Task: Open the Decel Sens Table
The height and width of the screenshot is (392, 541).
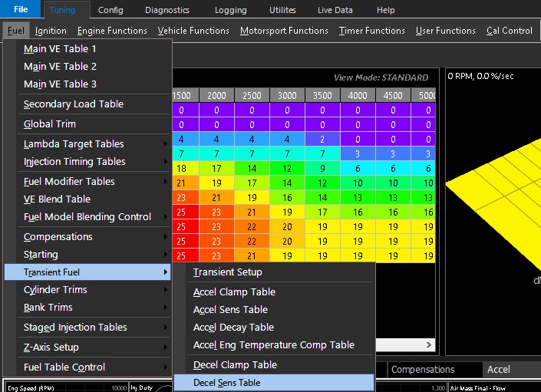Action: (274, 383)
